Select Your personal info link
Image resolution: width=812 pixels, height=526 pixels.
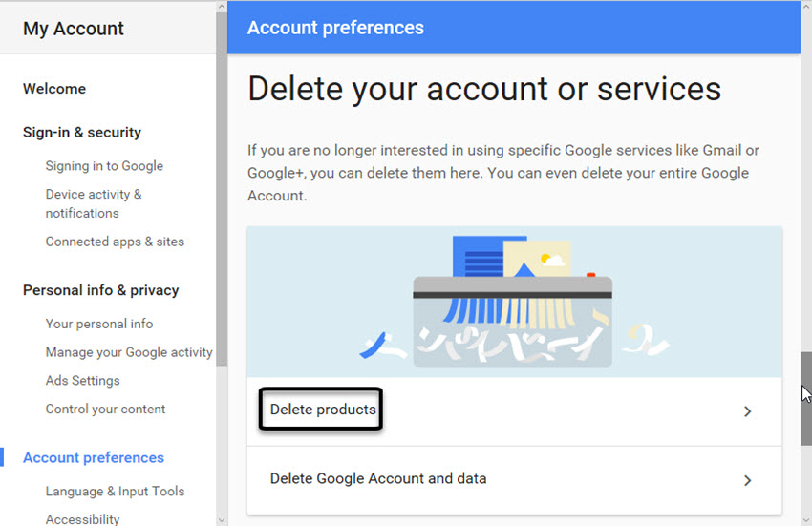(x=99, y=324)
